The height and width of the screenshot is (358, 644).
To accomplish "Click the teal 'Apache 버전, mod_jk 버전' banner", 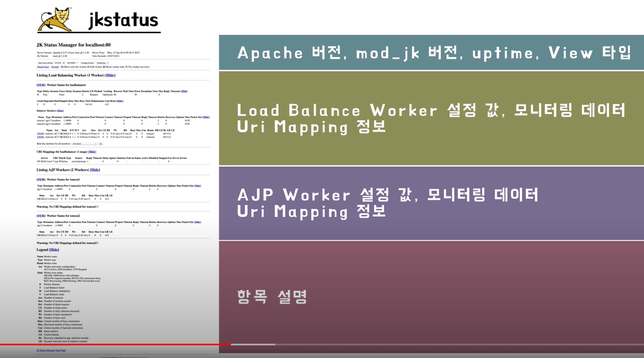I will pos(431,53).
